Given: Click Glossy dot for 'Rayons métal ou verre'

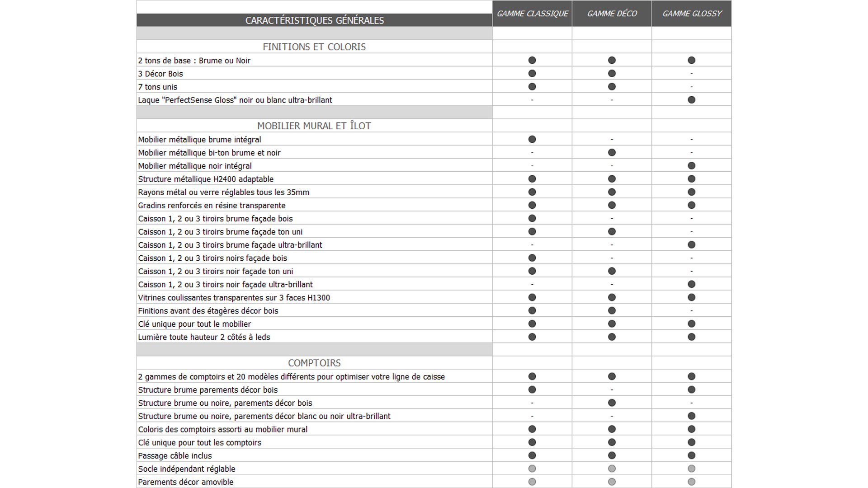Looking at the screenshot, I should (x=692, y=192).
